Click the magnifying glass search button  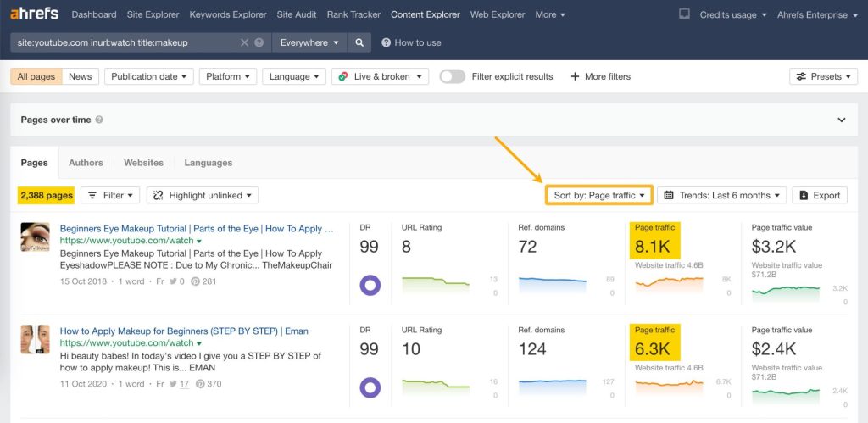click(x=359, y=42)
